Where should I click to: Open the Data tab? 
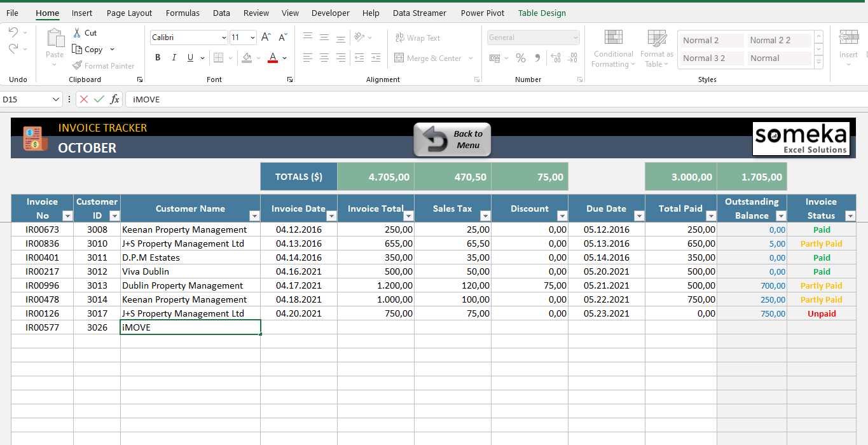pyautogui.click(x=221, y=13)
